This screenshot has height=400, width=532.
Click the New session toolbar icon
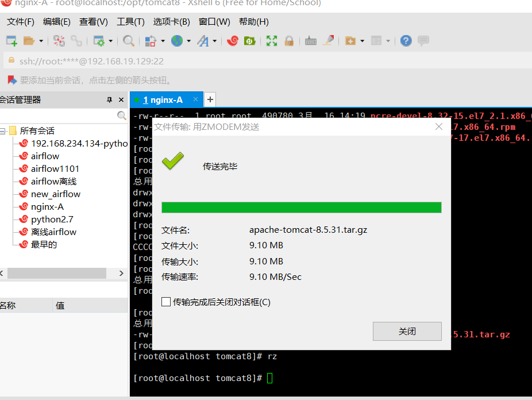[x=12, y=41]
